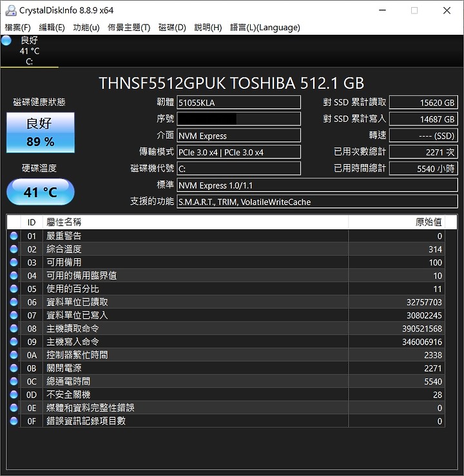
Task: Select the 總通電時間 attribute name
Action: [68, 381]
